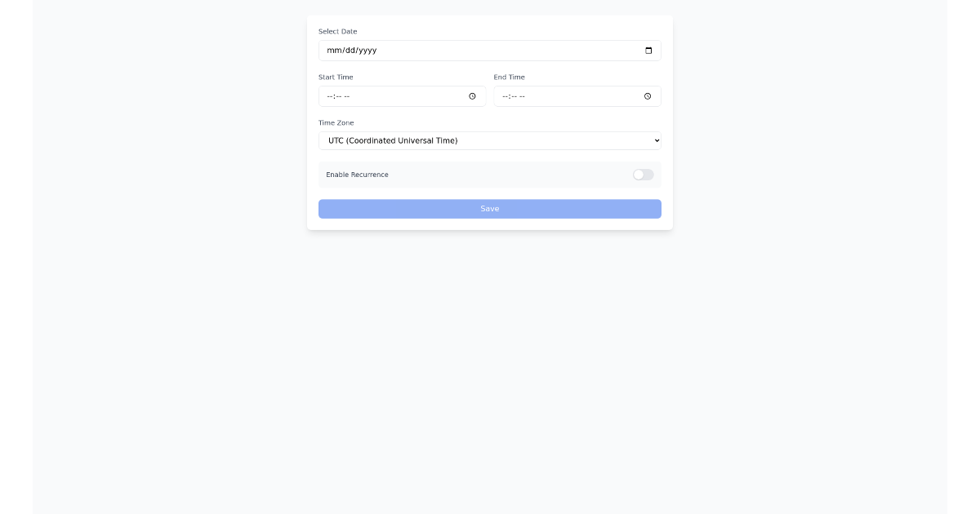Click the calendar icon beside mm/dd/yyyy
The image size is (980, 514).
click(x=648, y=50)
